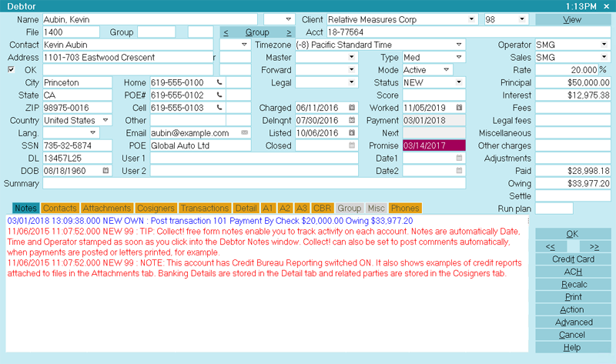Image resolution: width=616 pixels, height=364 pixels.
Task: Close the Debtor window with X
Action: [x=607, y=6]
